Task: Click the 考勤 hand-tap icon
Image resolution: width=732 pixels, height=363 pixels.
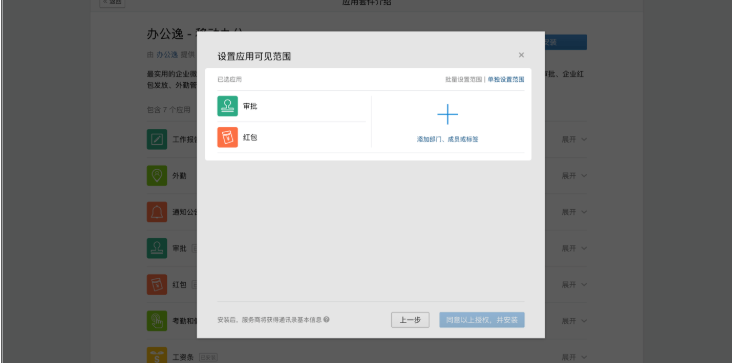Action: pos(157,321)
